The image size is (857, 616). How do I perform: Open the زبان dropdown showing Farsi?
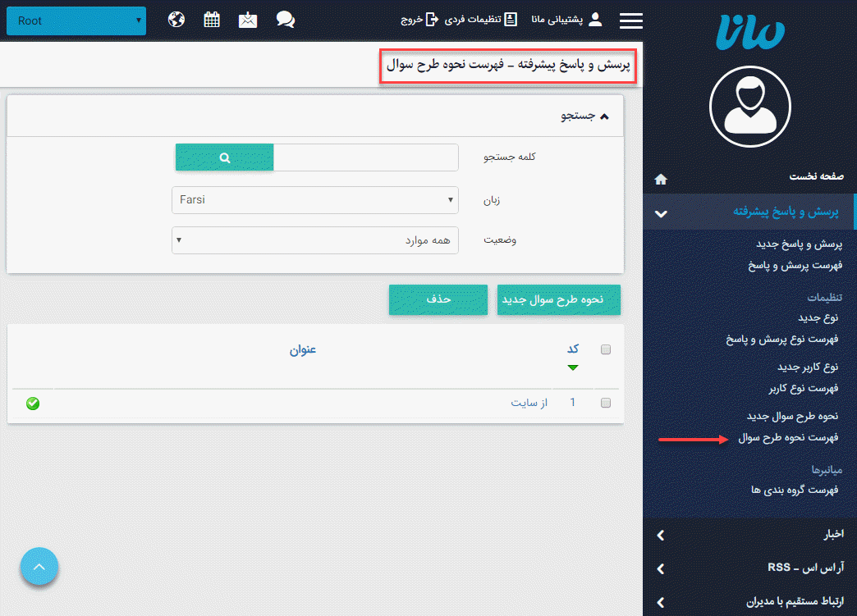tap(314, 199)
